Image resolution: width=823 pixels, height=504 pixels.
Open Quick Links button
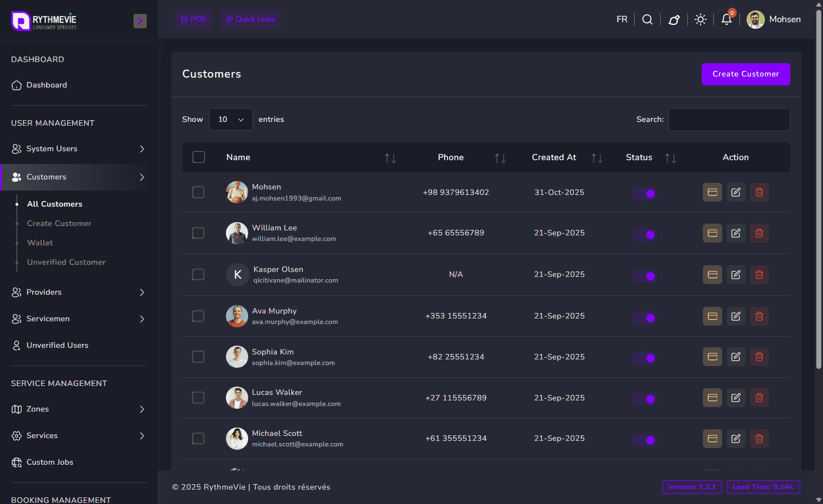pyautogui.click(x=250, y=19)
